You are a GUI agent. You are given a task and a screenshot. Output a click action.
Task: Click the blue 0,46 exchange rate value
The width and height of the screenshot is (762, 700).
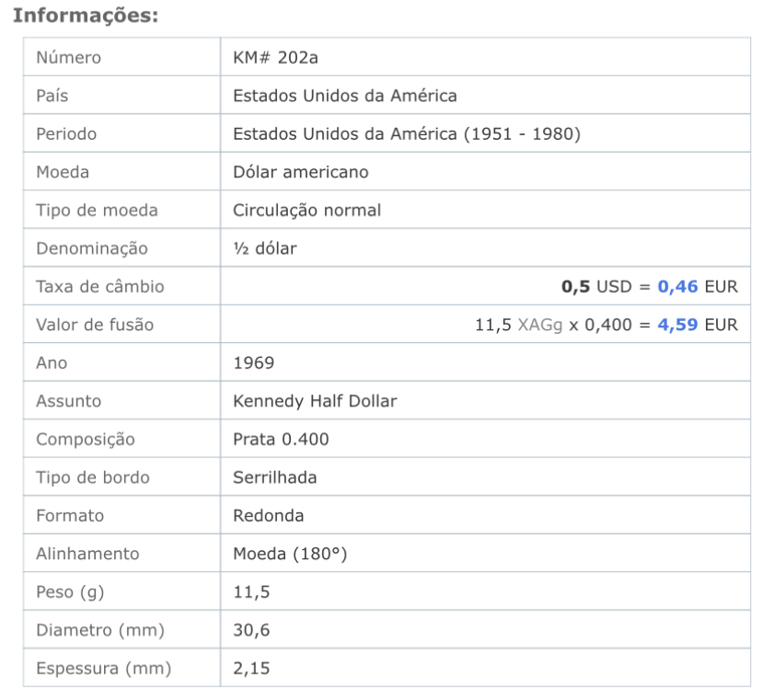(x=677, y=287)
